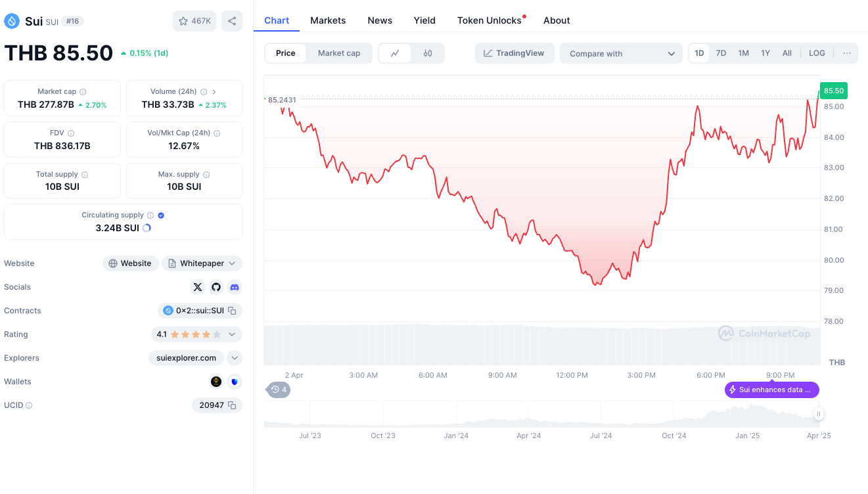Open Vol/Mkt Cap (24h) info icon
This screenshot has width=868, height=494.
[217, 133]
